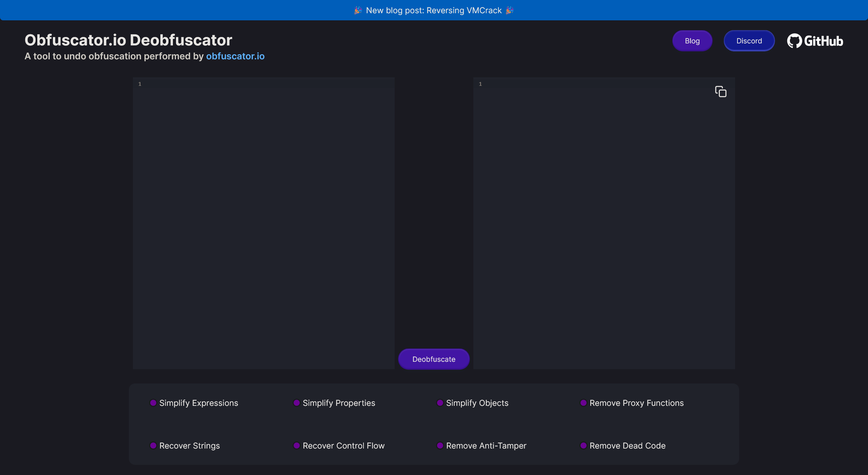The width and height of the screenshot is (868, 475).
Task: Click the Deobfuscate button
Action: tap(434, 359)
